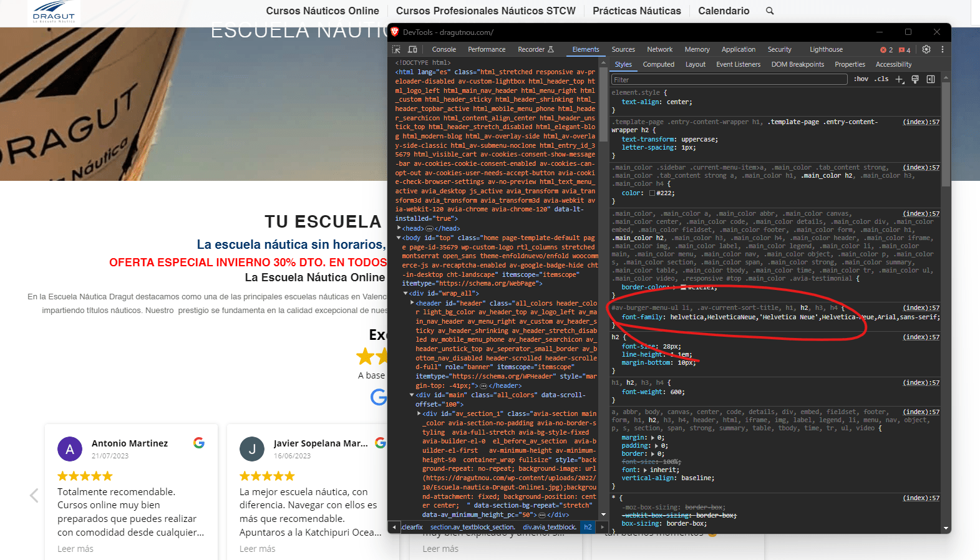Toggle :hov element state panel

(x=861, y=79)
